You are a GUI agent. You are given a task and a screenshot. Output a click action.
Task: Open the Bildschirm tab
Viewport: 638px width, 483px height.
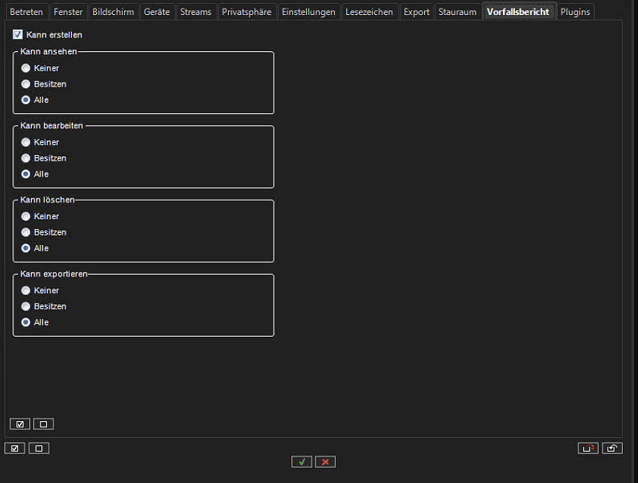pyautogui.click(x=113, y=12)
